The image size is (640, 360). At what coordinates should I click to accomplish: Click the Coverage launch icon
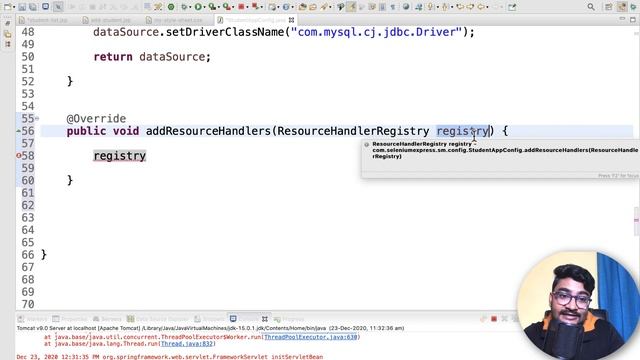(212, 7)
